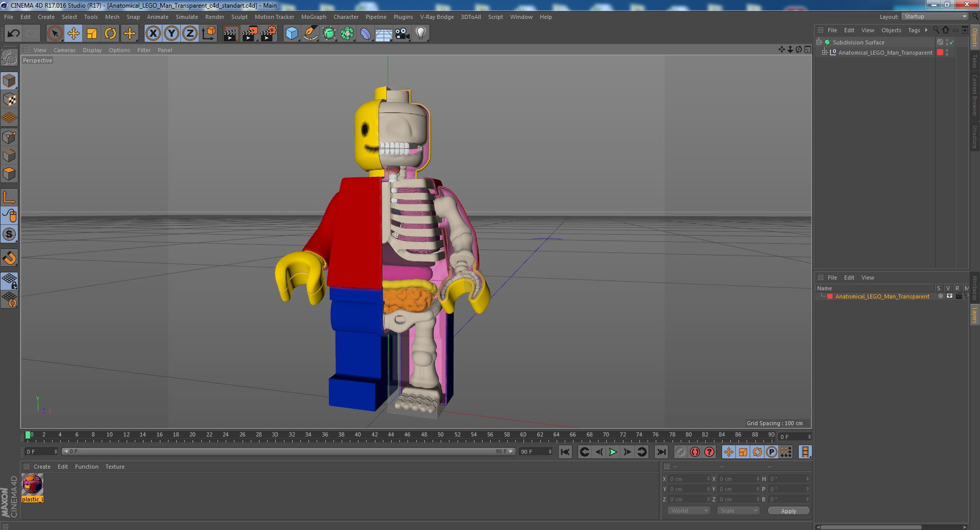This screenshot has height=530, width=980.
Task: Toggle the X axis lock
Action: point(153,34)
